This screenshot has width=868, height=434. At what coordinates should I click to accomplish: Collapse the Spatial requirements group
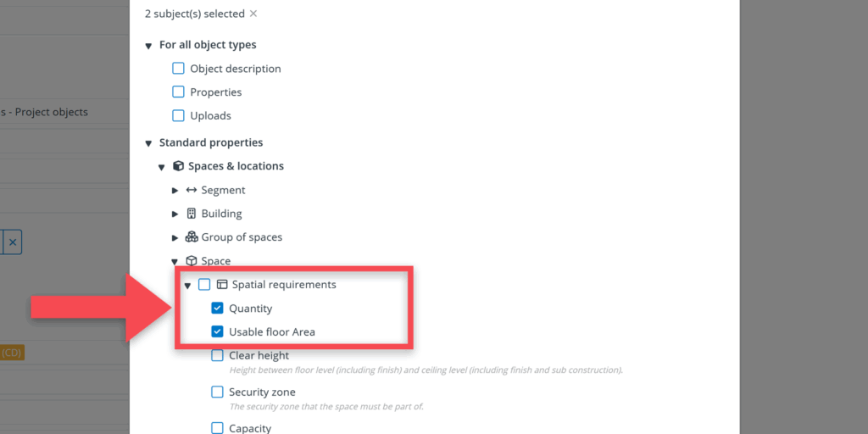pyautogui.click(x=187, y=286)
